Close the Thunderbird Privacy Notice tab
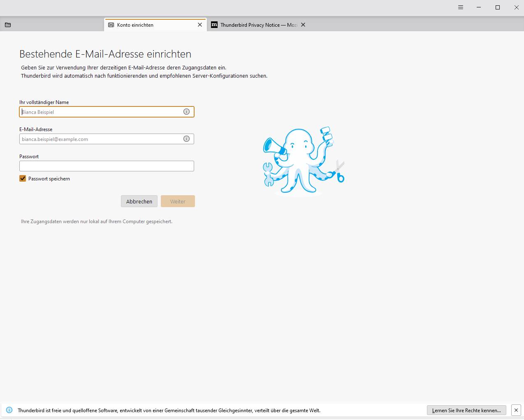 coord(303,25)
